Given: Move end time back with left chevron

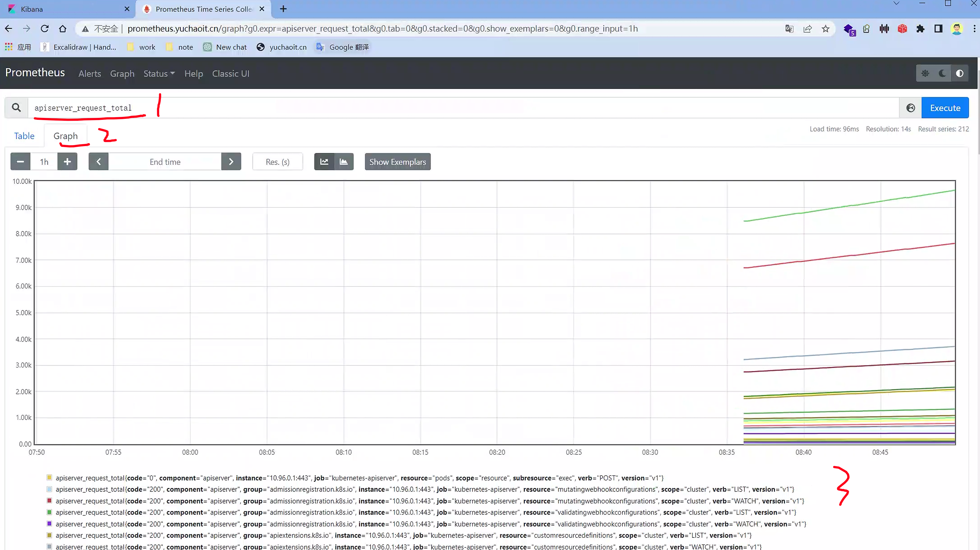Looking at the screenshot, I should [98, 162].
